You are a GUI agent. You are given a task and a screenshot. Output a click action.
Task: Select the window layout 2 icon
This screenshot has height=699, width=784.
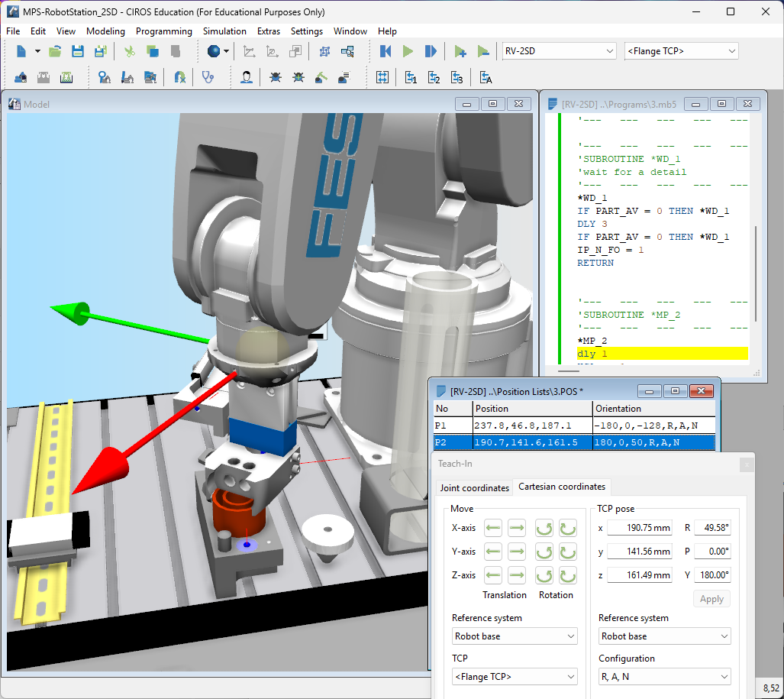pyautogui.click(x=434, y=78)
